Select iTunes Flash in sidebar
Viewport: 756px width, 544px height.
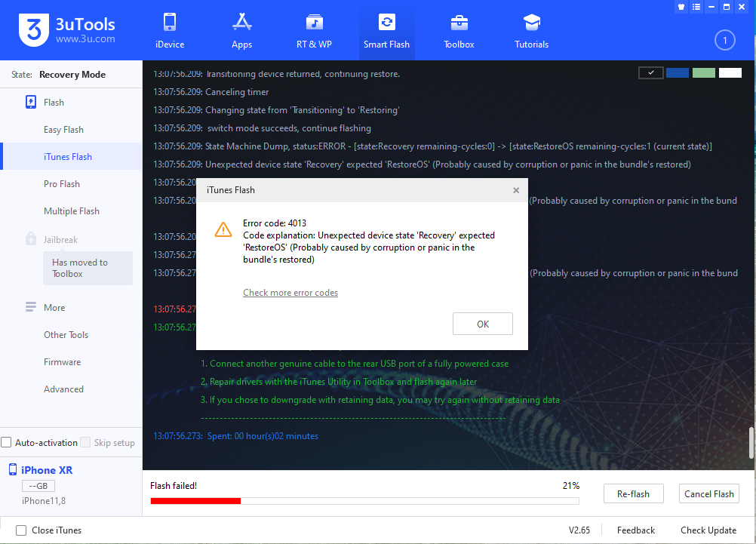[x=72, y=156]
